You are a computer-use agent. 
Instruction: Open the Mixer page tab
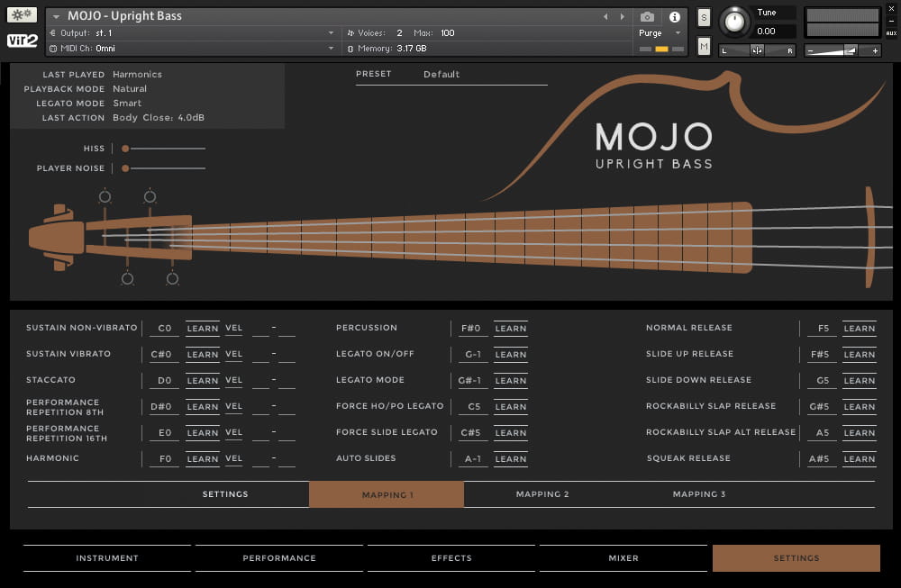coord(623,558)
